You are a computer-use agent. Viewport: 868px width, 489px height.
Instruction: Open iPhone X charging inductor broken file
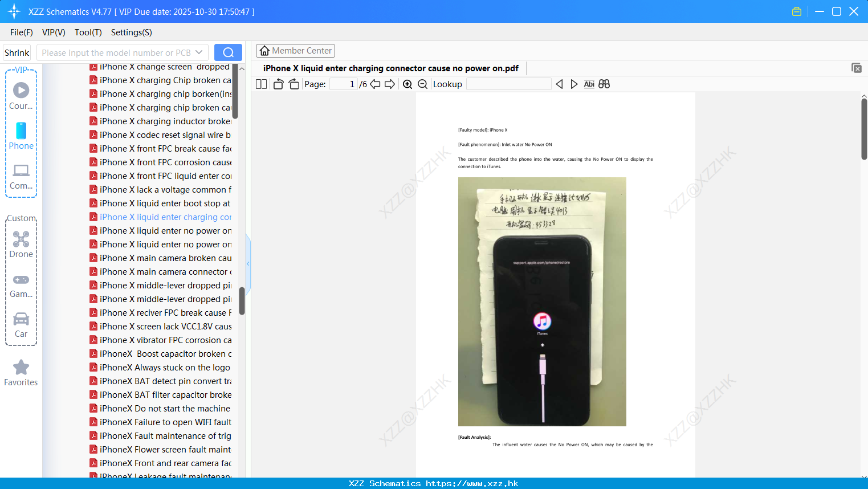coord(161,121)
